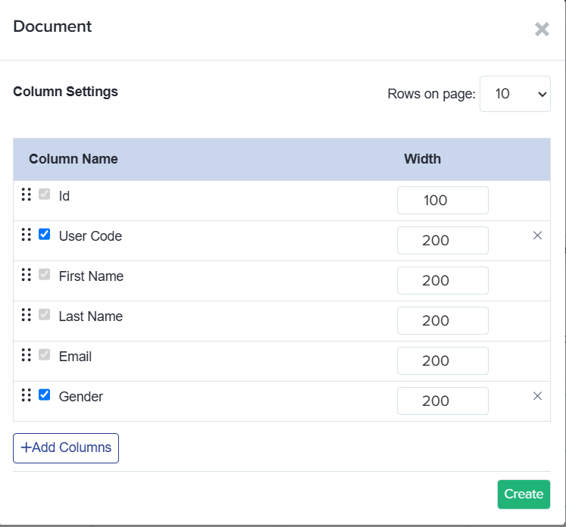566x527 pixels.
Task: Click the drag handle for Id row
Action: (26, 195)
